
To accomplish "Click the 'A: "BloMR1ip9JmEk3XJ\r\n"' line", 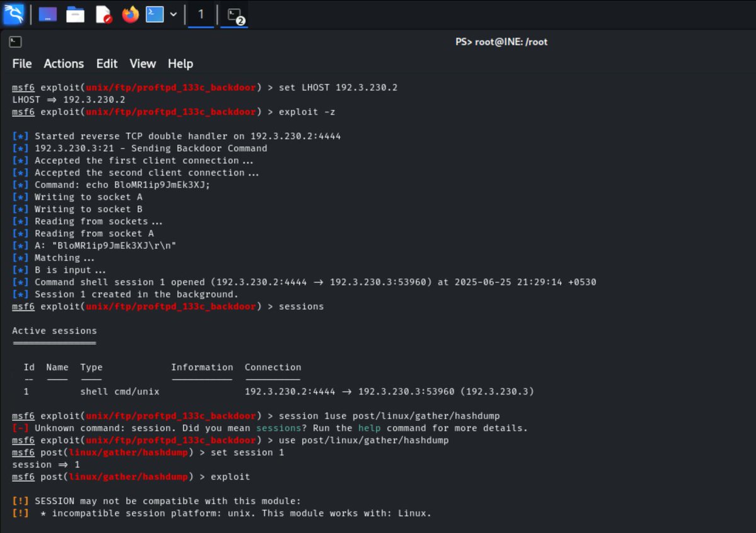I will tap(94, 246).
